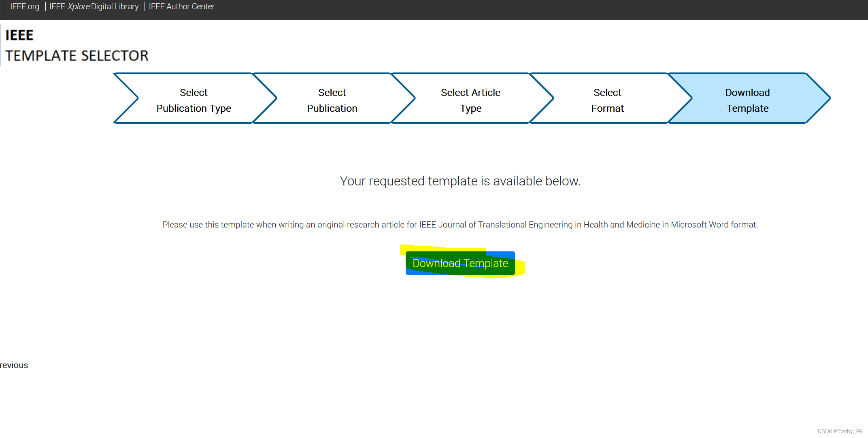Return to Select Article Type step
This screenshot has height=438, width=868.
pos(470,100)
